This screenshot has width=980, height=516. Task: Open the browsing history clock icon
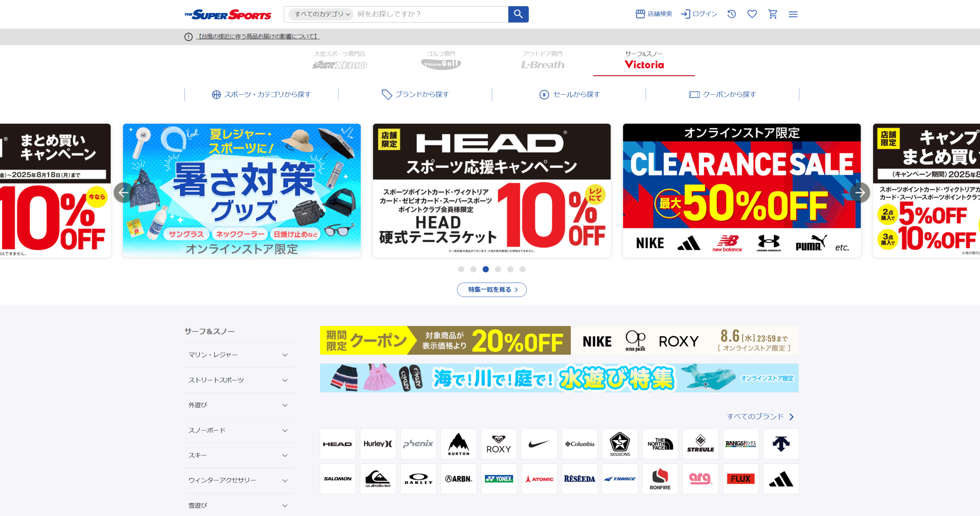tap(732, 14)
